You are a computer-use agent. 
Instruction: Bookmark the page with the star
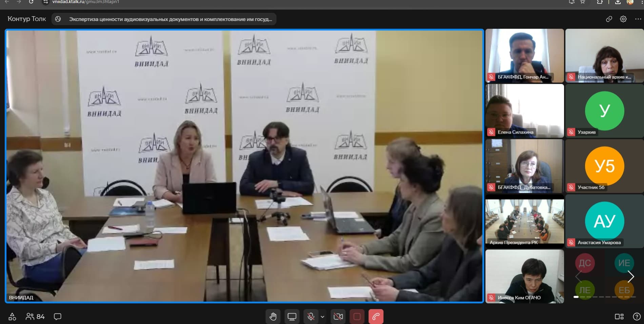(583, 2)
